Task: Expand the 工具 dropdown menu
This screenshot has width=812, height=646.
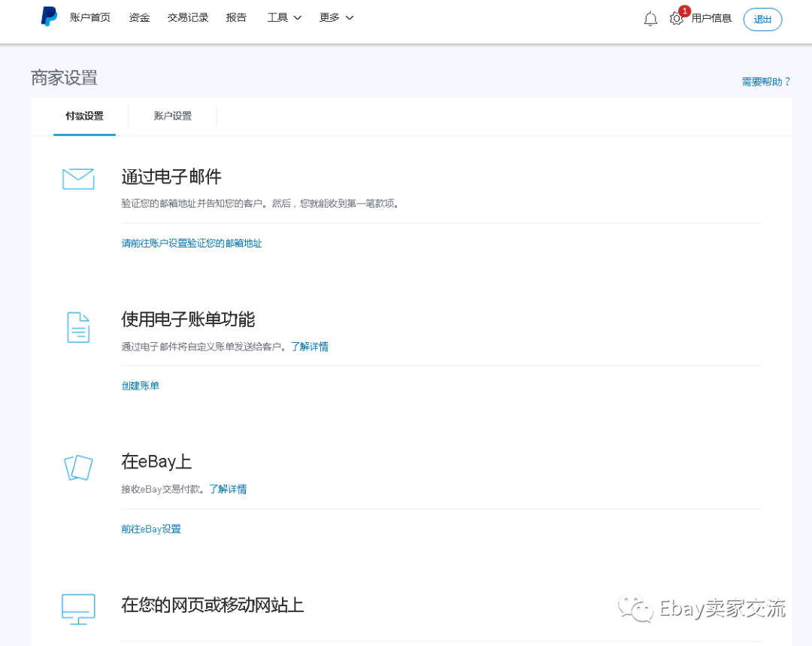Action: pos(284,17)
